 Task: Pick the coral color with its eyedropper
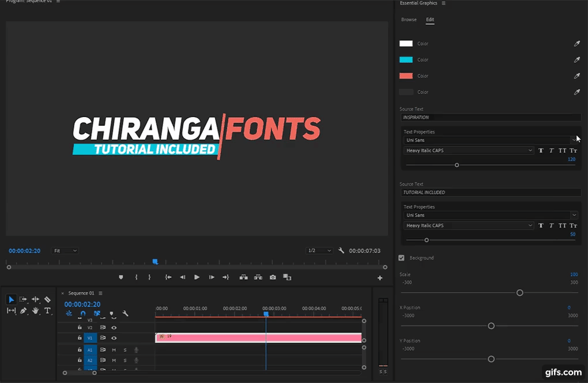tap(576, 76)
